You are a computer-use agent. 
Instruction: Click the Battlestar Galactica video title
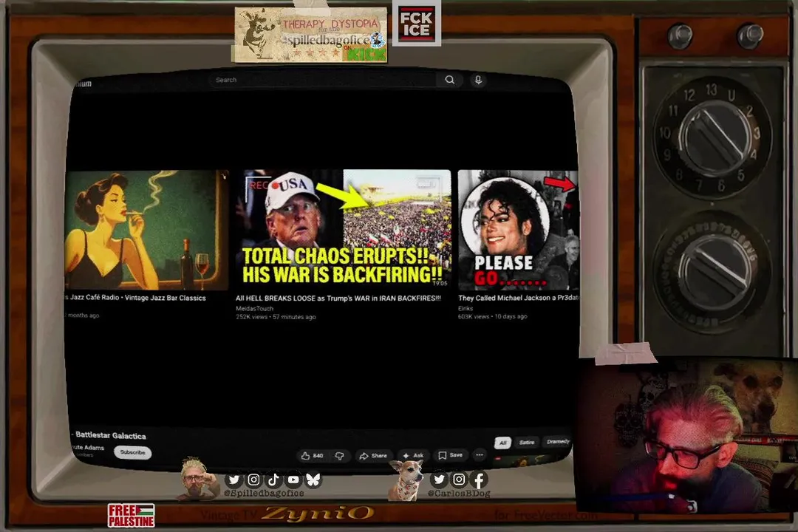110,436
